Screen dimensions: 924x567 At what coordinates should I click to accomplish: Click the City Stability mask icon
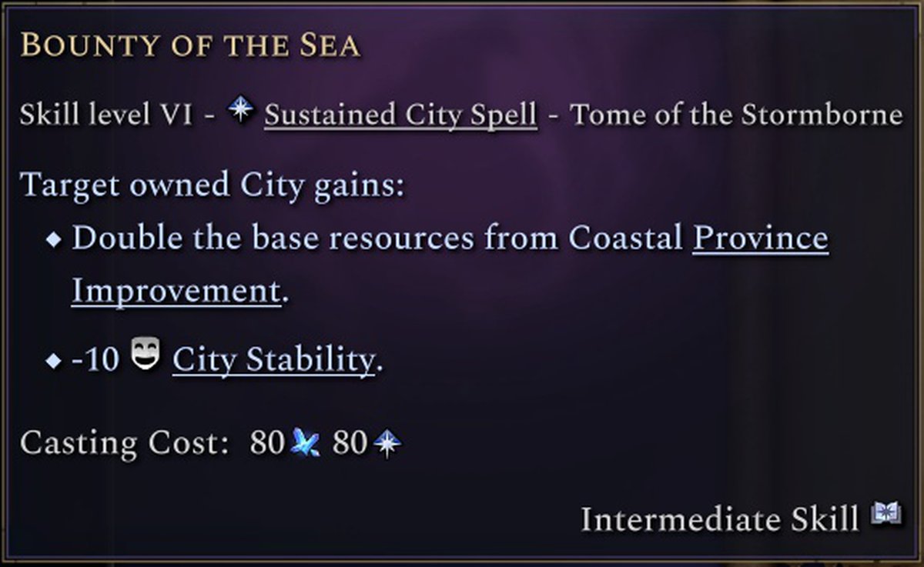[146, 357]
